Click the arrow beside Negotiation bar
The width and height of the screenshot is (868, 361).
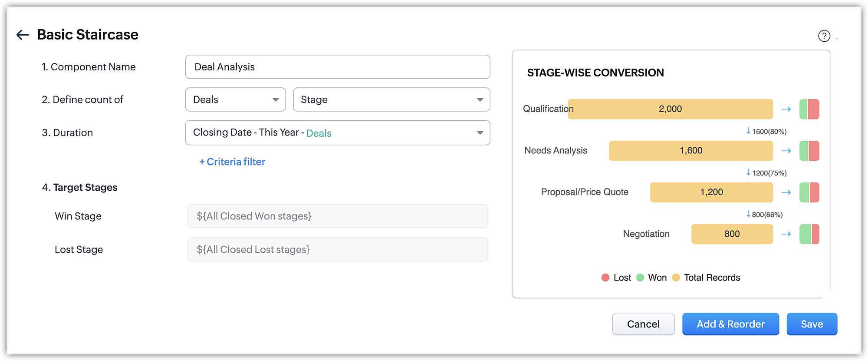point(786,234)
